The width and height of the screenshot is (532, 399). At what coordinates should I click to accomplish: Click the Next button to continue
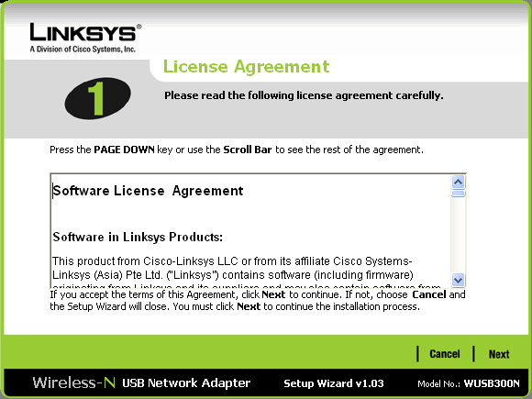(499, 354)
